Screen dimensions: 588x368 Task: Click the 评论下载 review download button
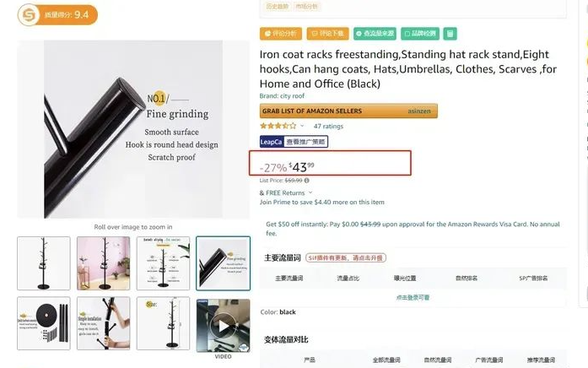click(328, 34)
